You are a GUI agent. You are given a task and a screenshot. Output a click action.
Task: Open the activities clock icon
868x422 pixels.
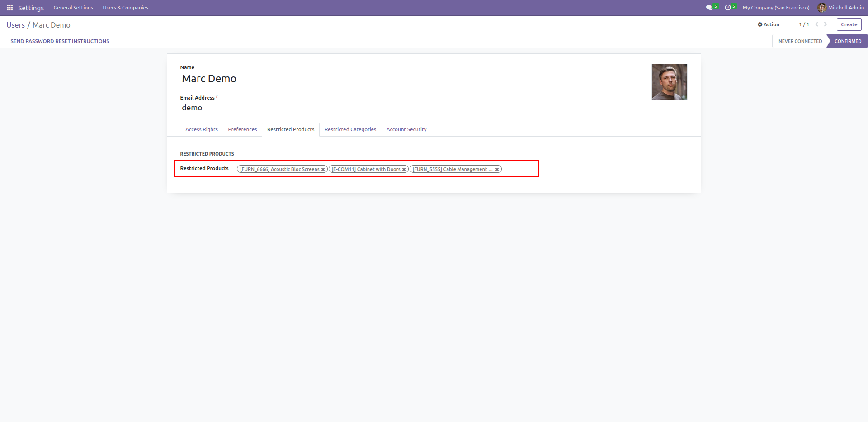click(x=727, y=8)
